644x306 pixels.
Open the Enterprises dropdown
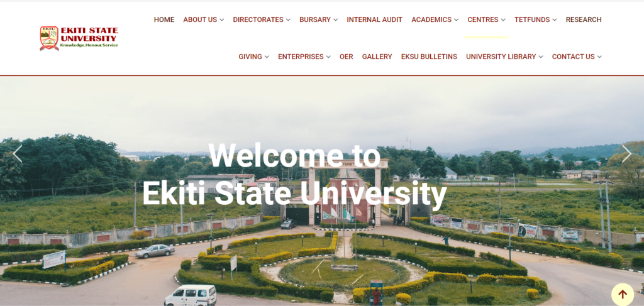pos(304,57)
